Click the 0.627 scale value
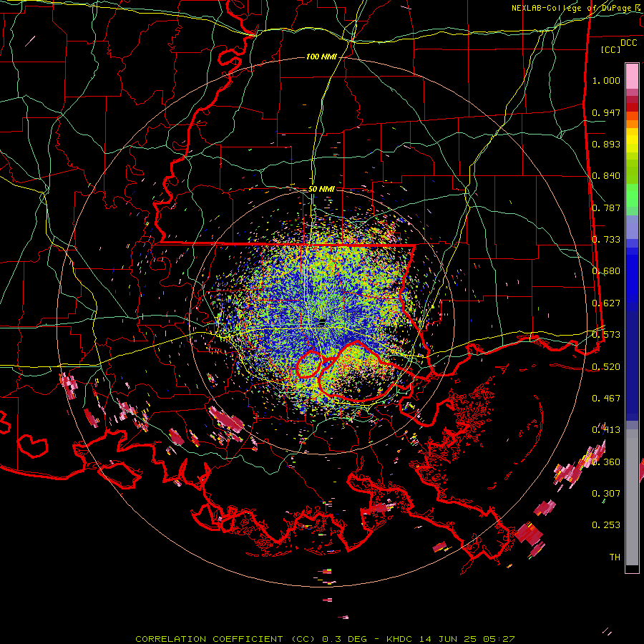Viewport: 644px width, 644px height. 606,303
